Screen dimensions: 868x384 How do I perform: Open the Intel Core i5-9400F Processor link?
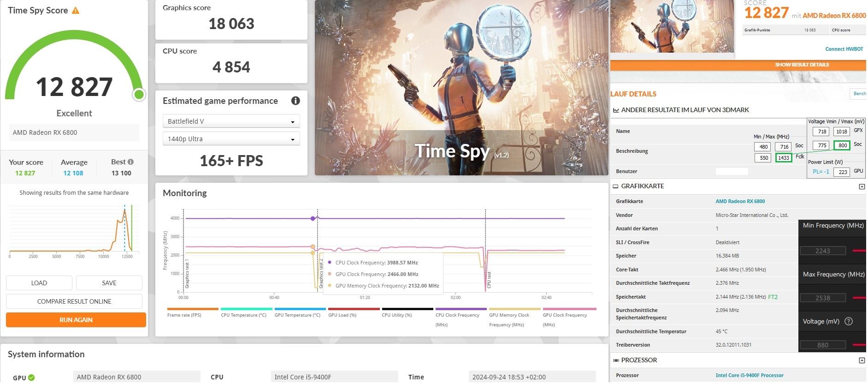[750, 375]
